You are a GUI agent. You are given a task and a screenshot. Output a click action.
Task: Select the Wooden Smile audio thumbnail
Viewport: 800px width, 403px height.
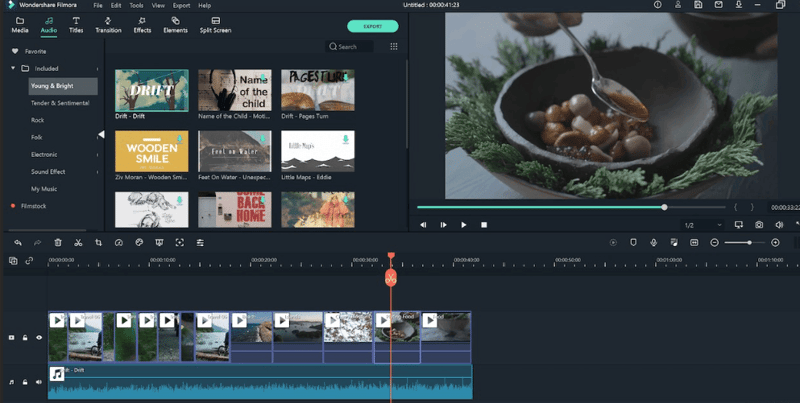click(151, 151)
